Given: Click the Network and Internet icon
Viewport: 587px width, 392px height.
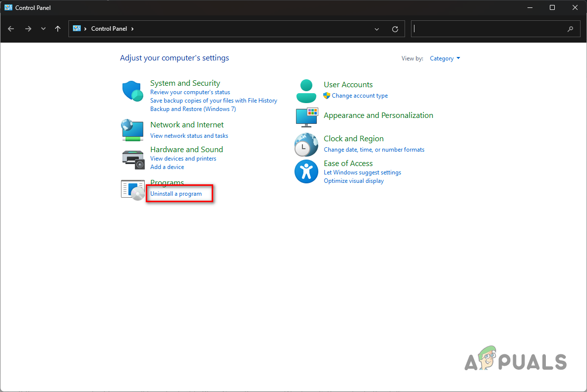Looking at the screenshot, I should coord(132,130).
